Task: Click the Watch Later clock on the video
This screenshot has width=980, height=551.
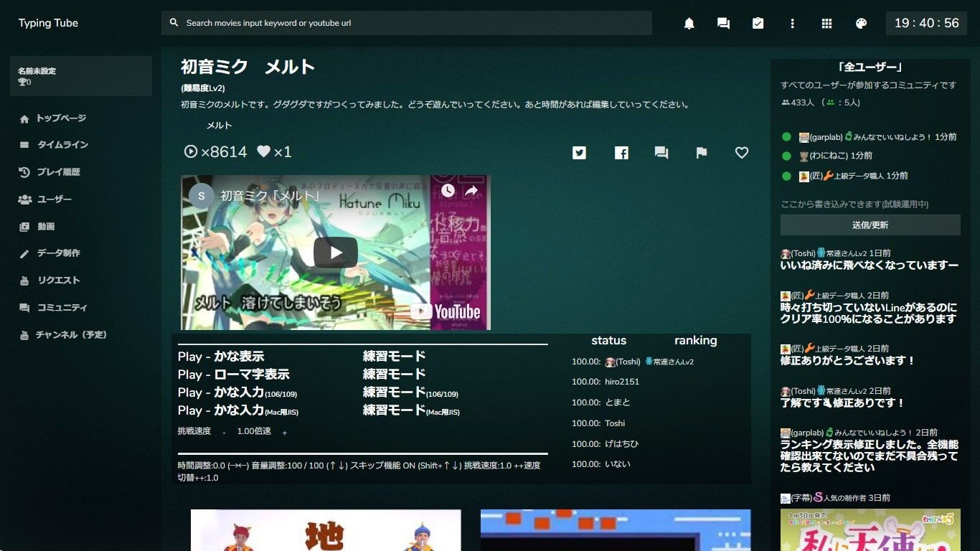Action: pos(448,191)
